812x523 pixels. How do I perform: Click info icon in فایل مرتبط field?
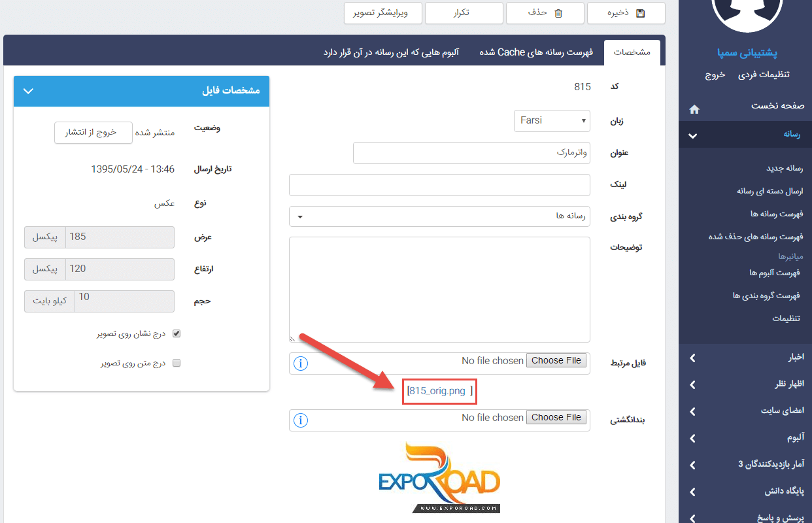[301, 363]
